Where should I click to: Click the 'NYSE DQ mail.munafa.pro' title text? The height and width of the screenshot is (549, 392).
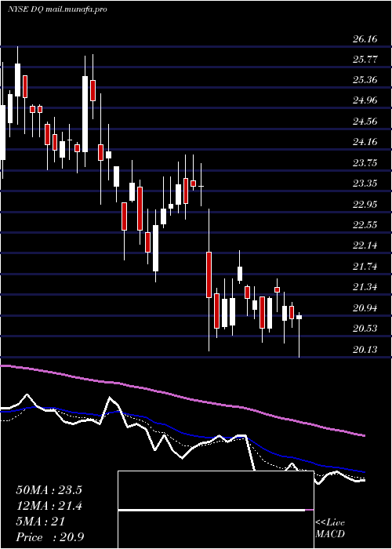[57, 9]
